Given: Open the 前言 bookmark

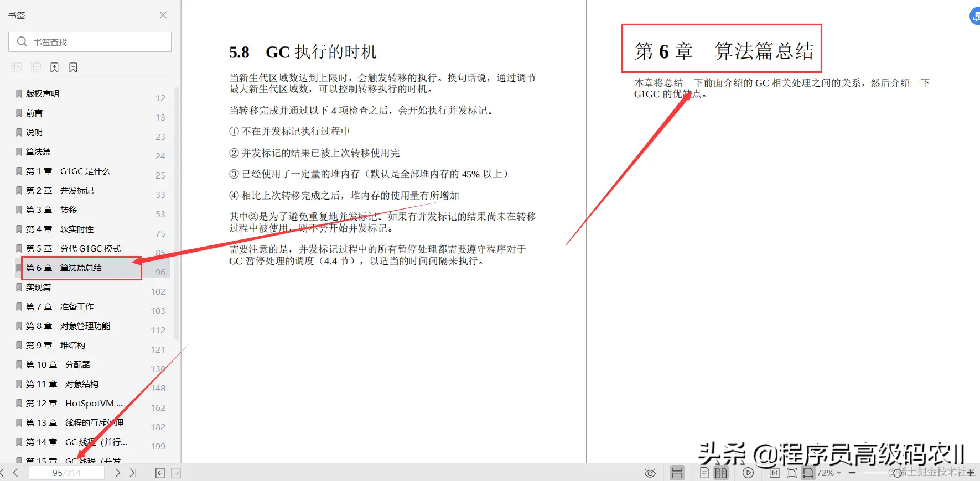Looking at the screenshot, I should [x=34, y=113].
